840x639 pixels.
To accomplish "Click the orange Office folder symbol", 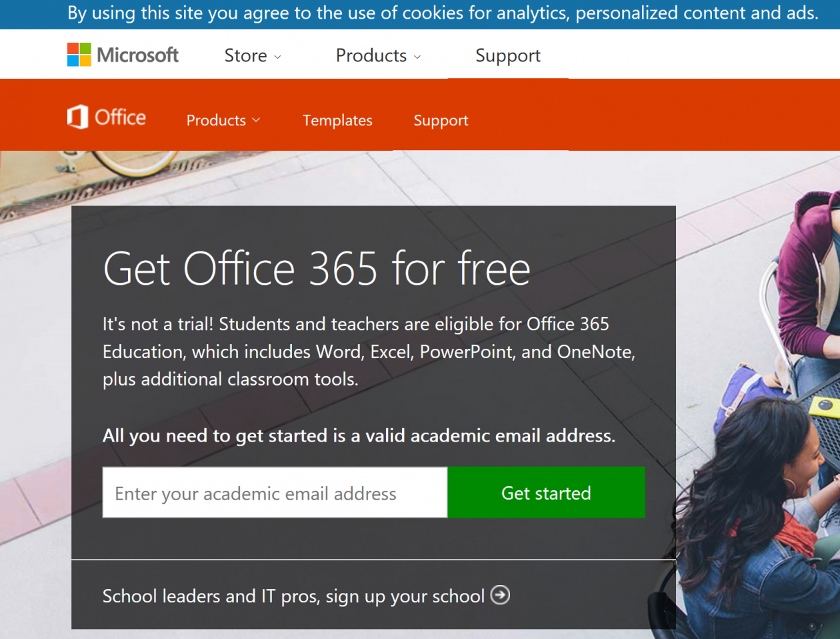I will (x=77, y=116).
